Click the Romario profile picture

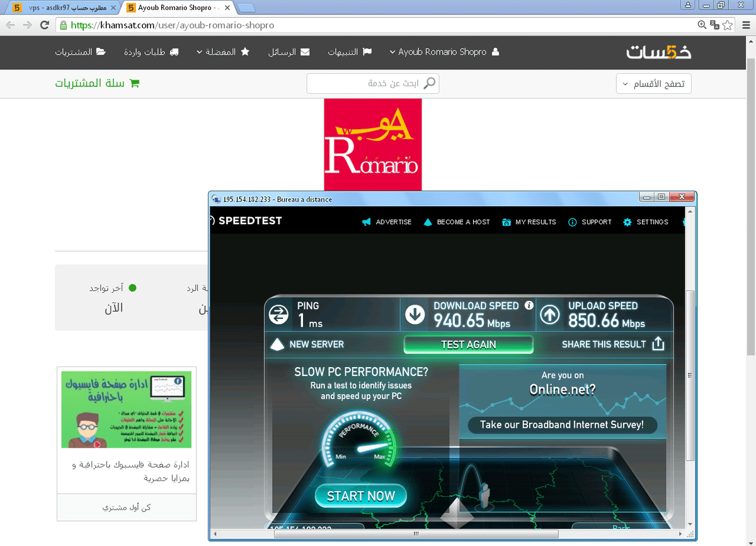pyautogui.click(x=372, y=144)
